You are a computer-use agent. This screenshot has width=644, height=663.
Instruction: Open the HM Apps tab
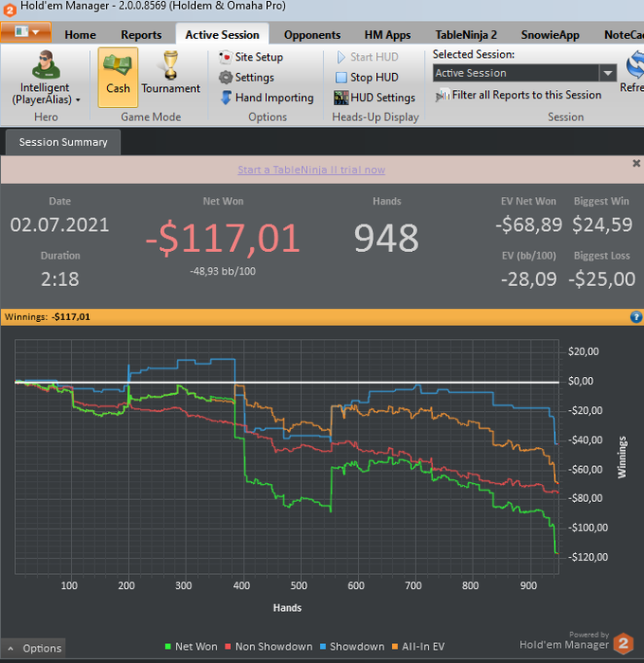coord(387,35)
